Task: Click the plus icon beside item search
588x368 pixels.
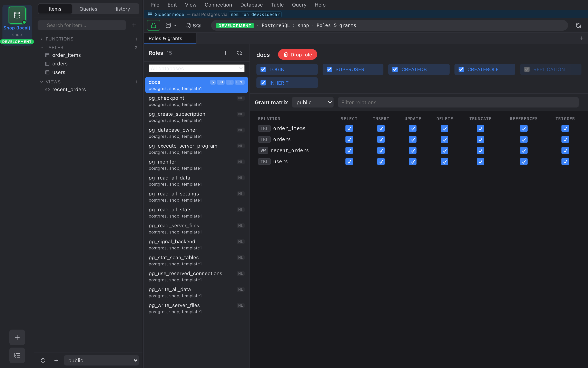Action: click(134, 25)
